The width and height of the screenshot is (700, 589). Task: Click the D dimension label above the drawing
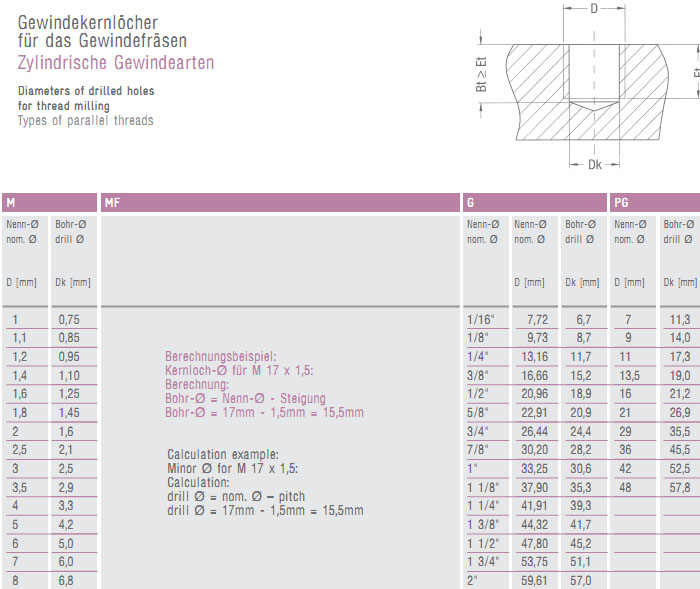click(594, 10)
